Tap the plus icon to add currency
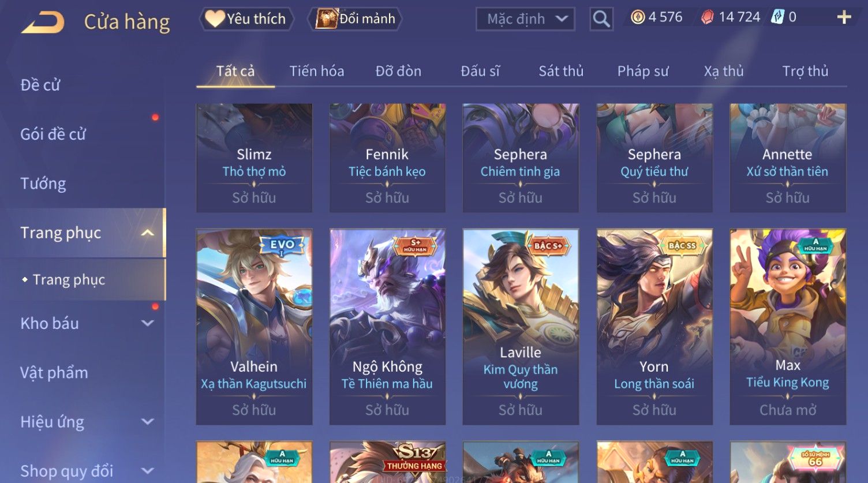Viewport: 868px width, 483px height. [844, 17]
